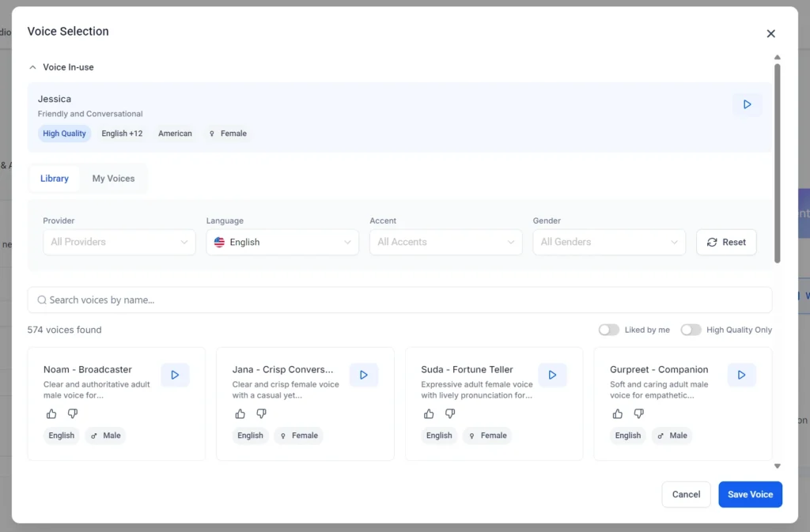Click the 574 voices found text

click(65, 330)
